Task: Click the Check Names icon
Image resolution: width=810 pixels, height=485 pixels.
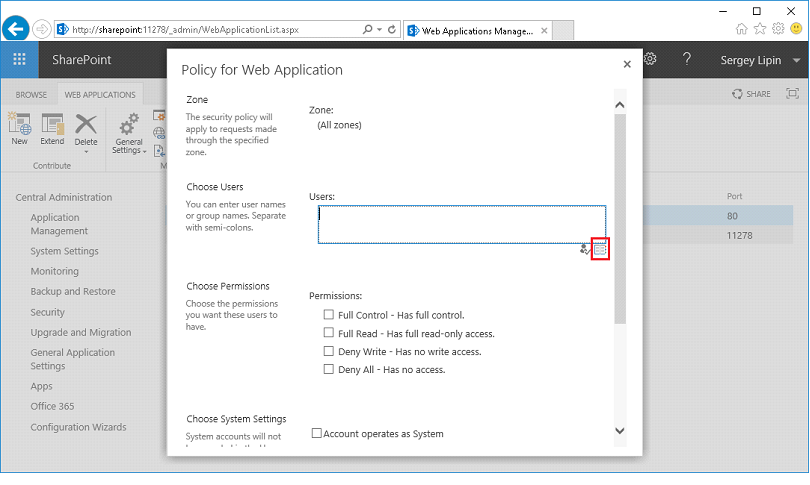Action: click(x=585, y=249)
